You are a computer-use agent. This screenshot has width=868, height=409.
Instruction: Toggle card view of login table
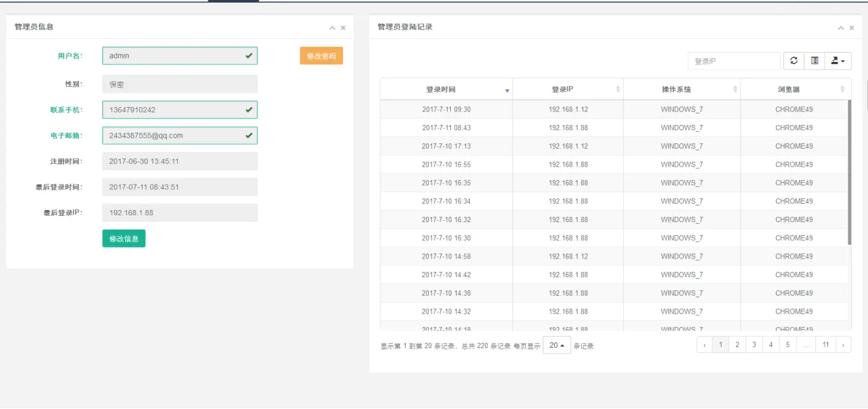pos(814,61)
